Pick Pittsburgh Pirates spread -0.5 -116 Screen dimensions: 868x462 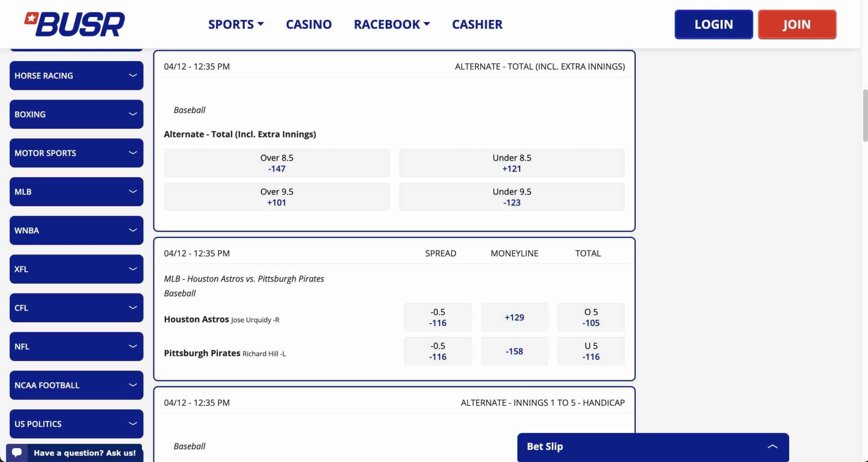click(438, 351)
